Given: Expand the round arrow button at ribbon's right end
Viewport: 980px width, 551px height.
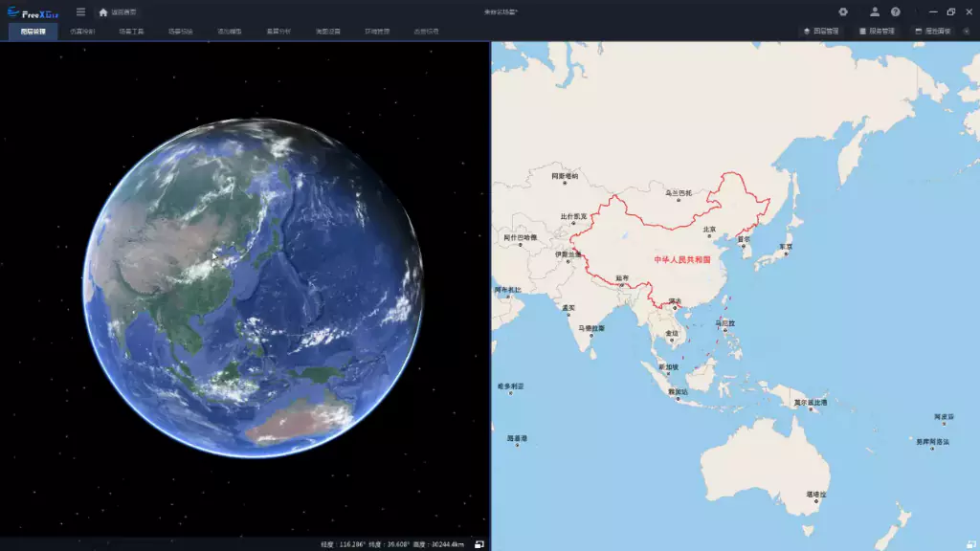Looking at the screenshot, I should (966, 32).
